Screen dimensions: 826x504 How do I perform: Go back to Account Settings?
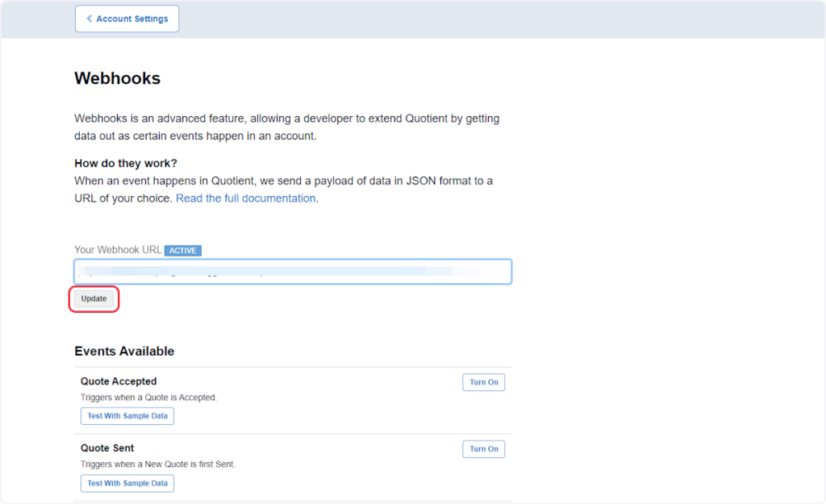(127, 19)
